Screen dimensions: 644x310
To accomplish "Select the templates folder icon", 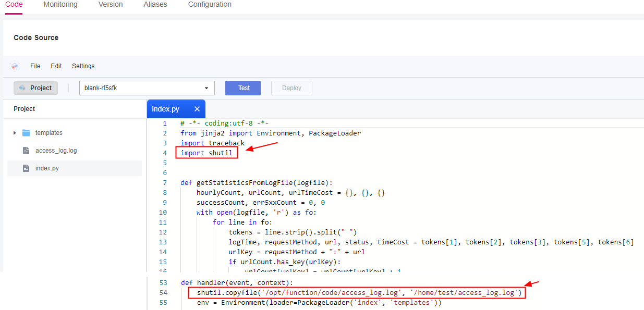I will coord(26,133).
